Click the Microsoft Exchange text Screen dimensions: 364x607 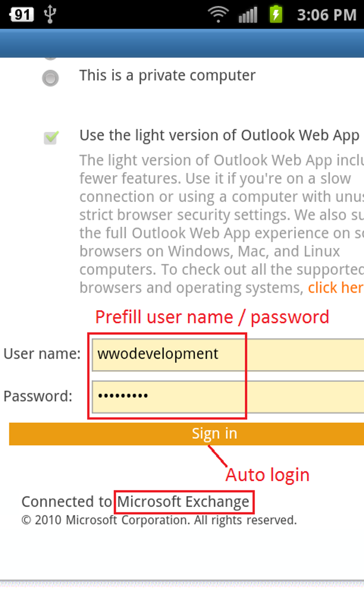[183, 502]
